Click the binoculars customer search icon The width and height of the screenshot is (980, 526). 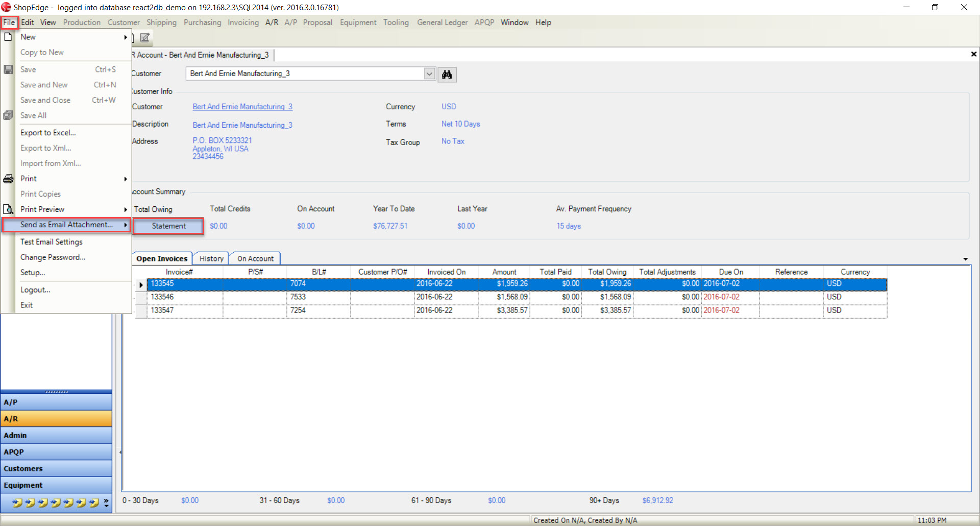click(447, 75)
